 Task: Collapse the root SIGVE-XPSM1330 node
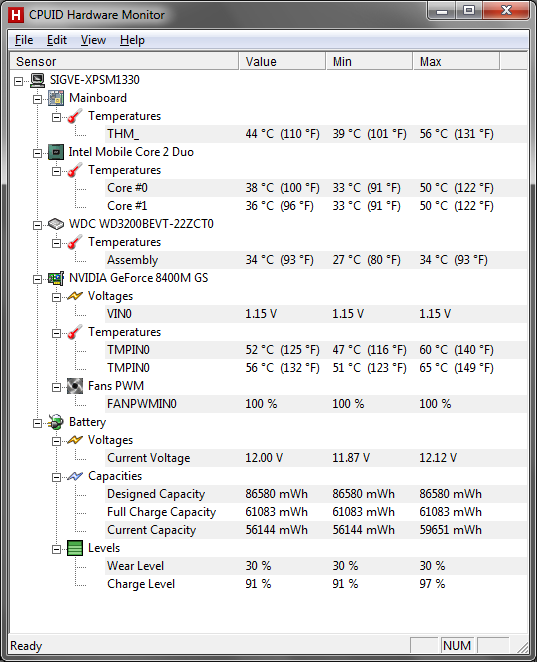(18, 81)
